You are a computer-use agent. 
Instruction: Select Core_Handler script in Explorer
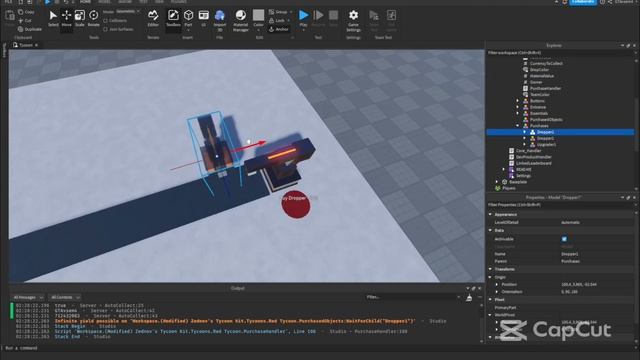coord(528,151)
